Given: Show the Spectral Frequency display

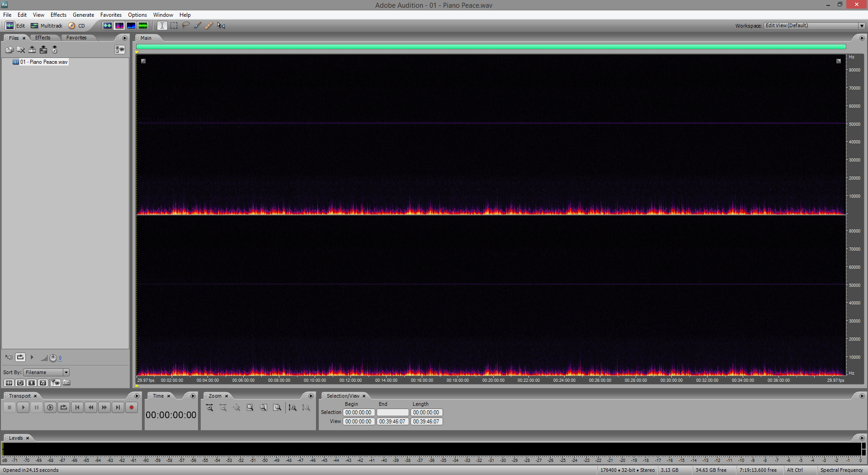Looking at the screenshot, I should (x=119, y=26).
